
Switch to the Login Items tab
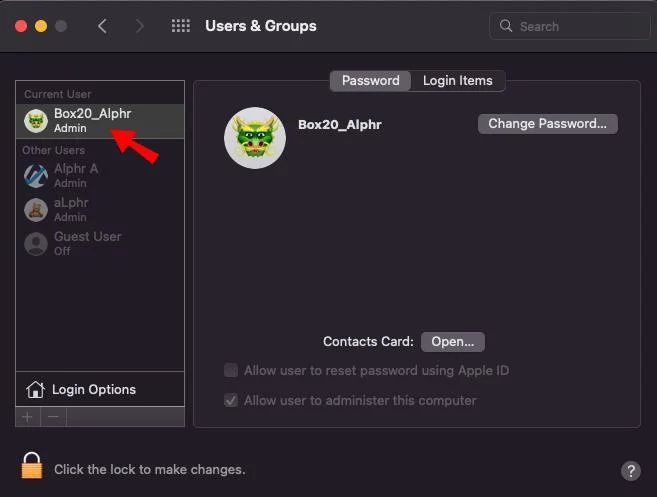457,81
